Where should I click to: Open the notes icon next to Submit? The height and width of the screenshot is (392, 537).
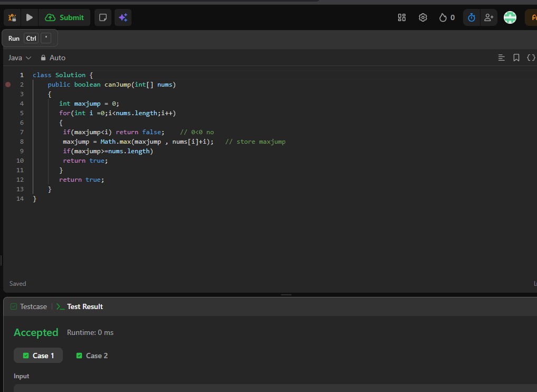103,17
